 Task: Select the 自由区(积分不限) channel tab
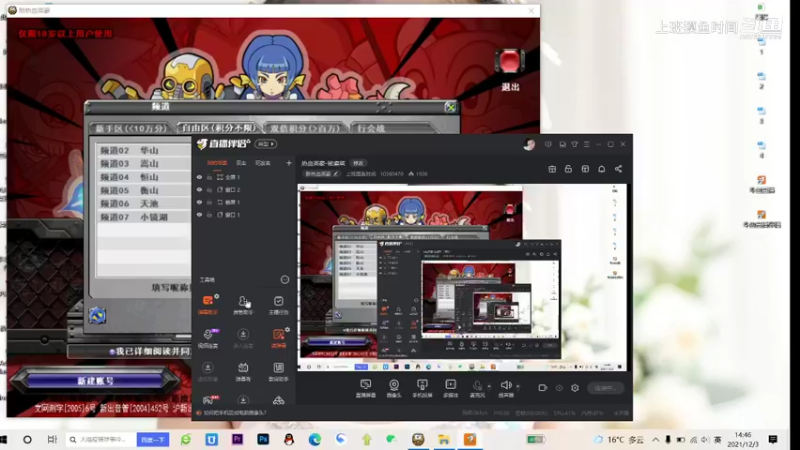[x=218, y=128]
